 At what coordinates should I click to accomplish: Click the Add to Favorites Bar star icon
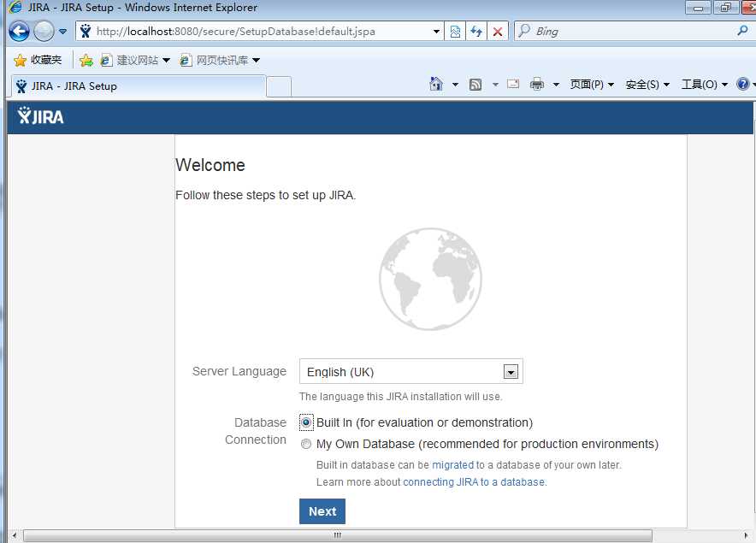[x=86, y=60]
